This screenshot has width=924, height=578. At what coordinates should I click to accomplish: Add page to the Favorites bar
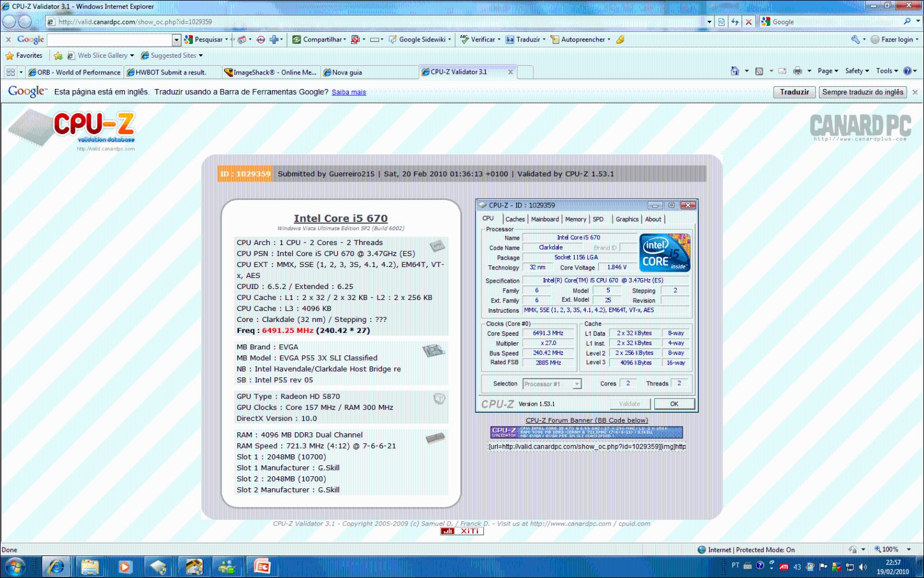coord(58,55)
